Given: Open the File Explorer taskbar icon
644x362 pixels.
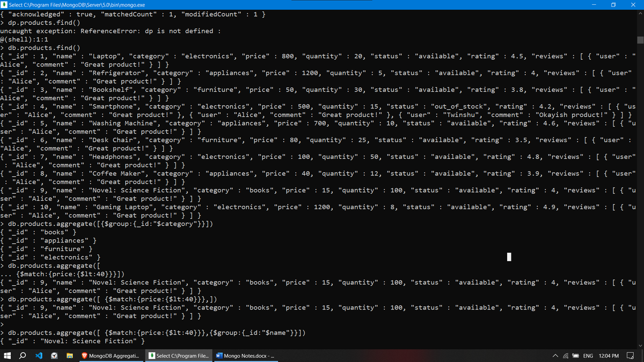Looking at the screenshot, I should coord(70,356).
